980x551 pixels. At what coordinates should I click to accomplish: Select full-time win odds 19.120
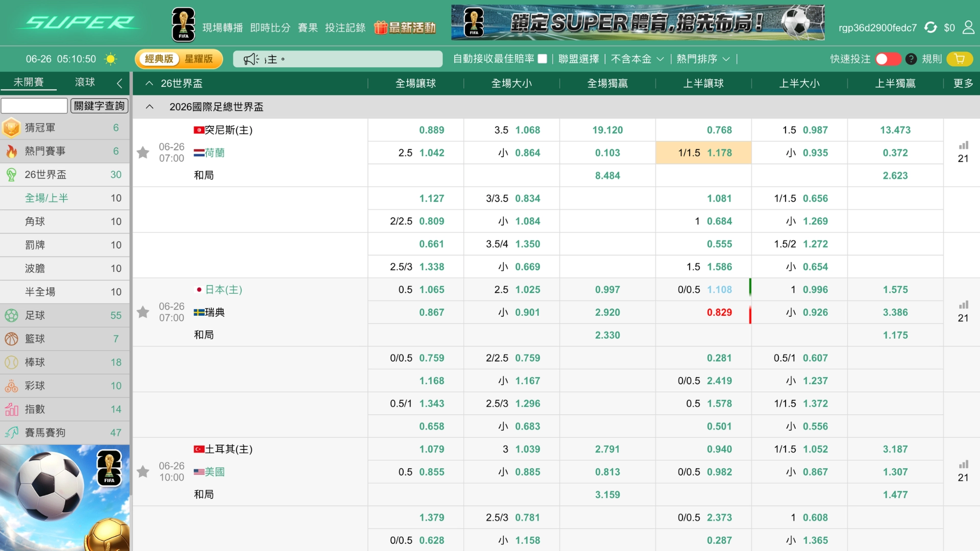tap(607, 130)
